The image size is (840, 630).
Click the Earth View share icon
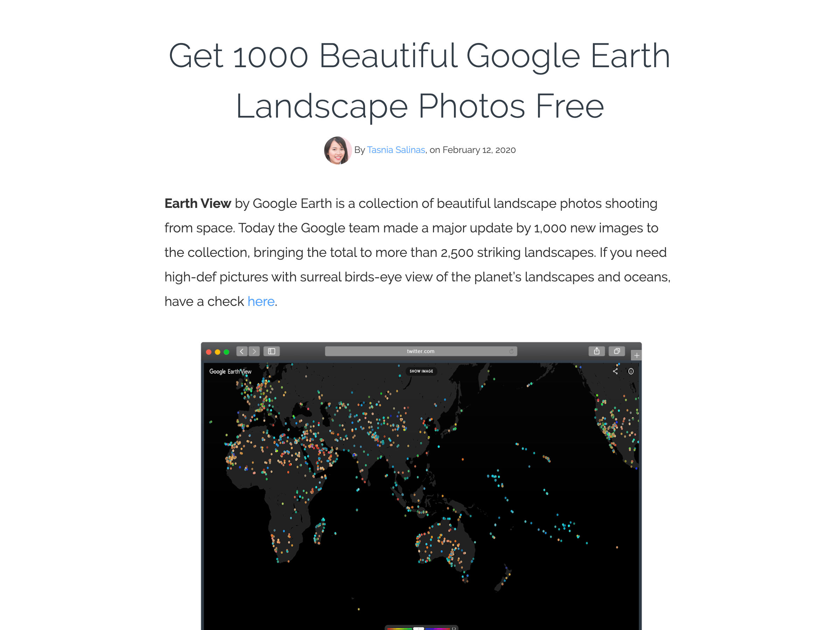point(615,371)
